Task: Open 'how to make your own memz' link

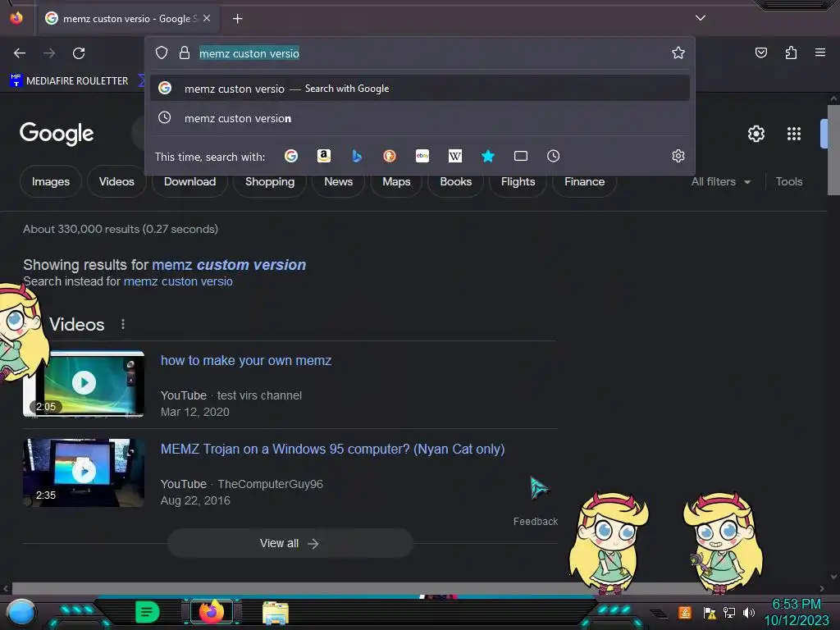Action: [x=246, y=361]
